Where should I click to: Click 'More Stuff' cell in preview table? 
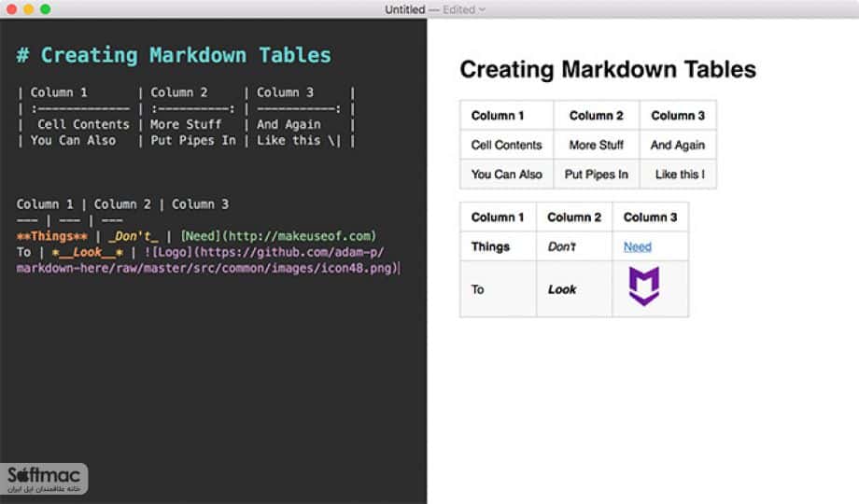point(596,145)
